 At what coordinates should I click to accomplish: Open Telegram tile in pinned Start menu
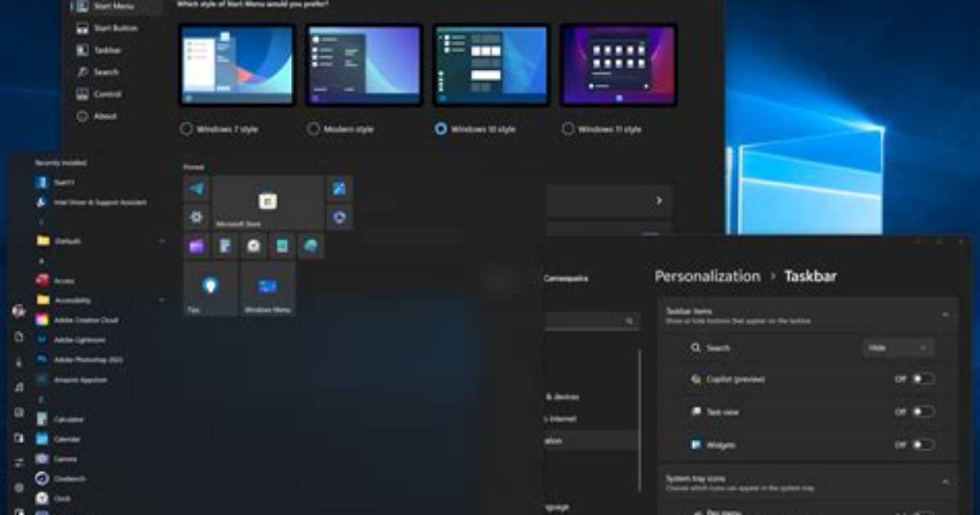[x=197, y=189]
